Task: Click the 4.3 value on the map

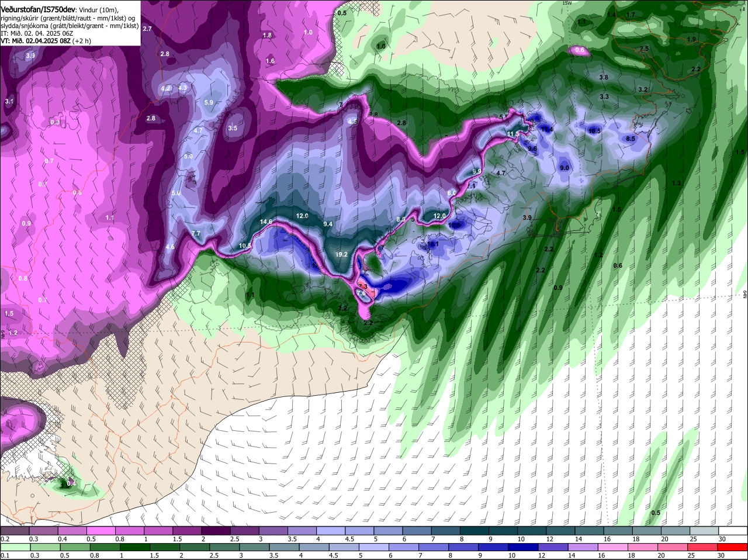Action: [182, 88]
